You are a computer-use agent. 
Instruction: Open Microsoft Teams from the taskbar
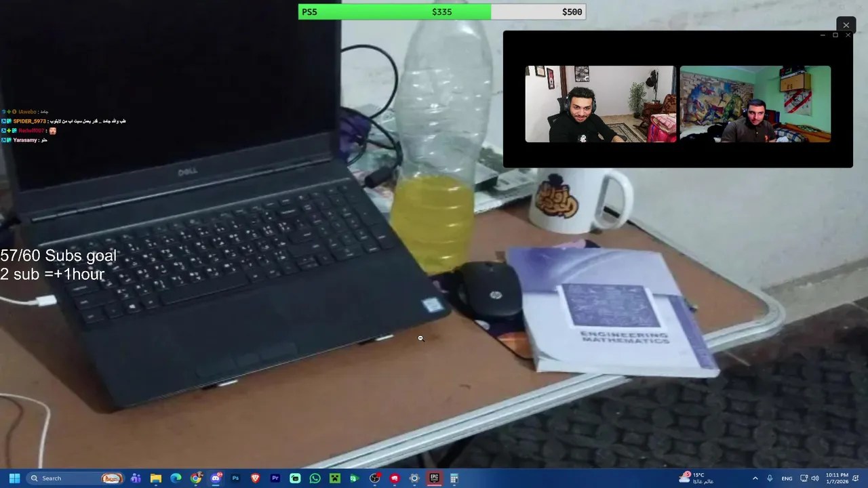click(x=136, y=478)
